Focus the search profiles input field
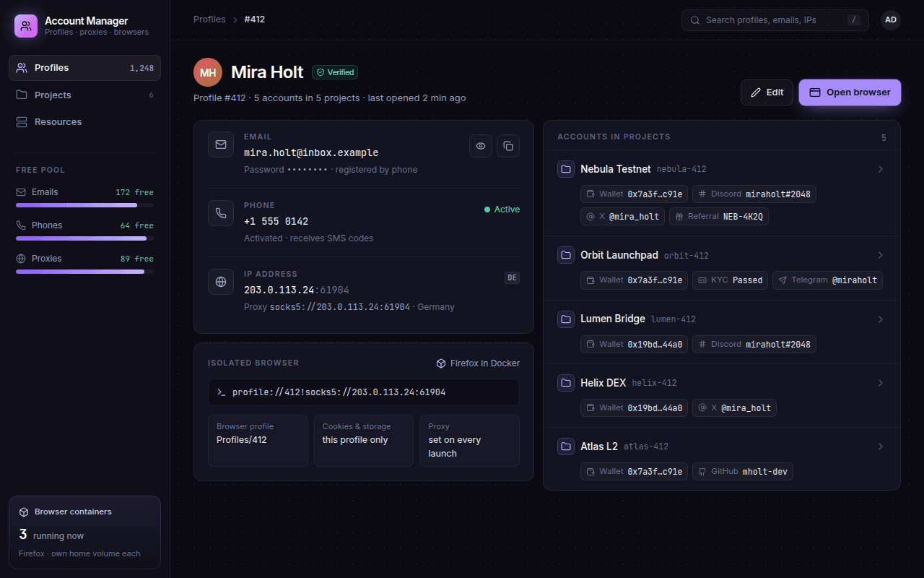Screen dimensions: 924x578 pyautogui.click(x=775, y=20)
